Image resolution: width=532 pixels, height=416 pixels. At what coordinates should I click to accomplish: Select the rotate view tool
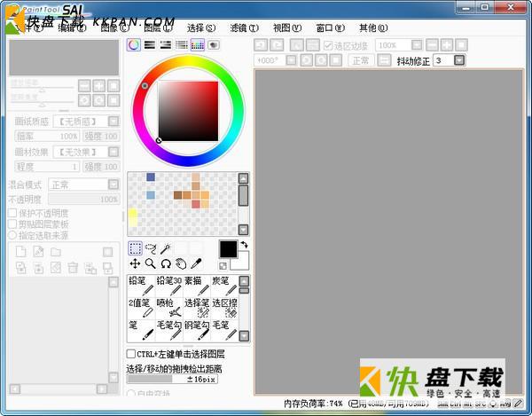pos(166,263)
